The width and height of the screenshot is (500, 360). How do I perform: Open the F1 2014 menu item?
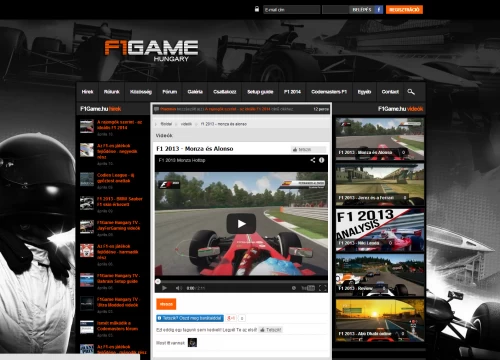[292, 92]
